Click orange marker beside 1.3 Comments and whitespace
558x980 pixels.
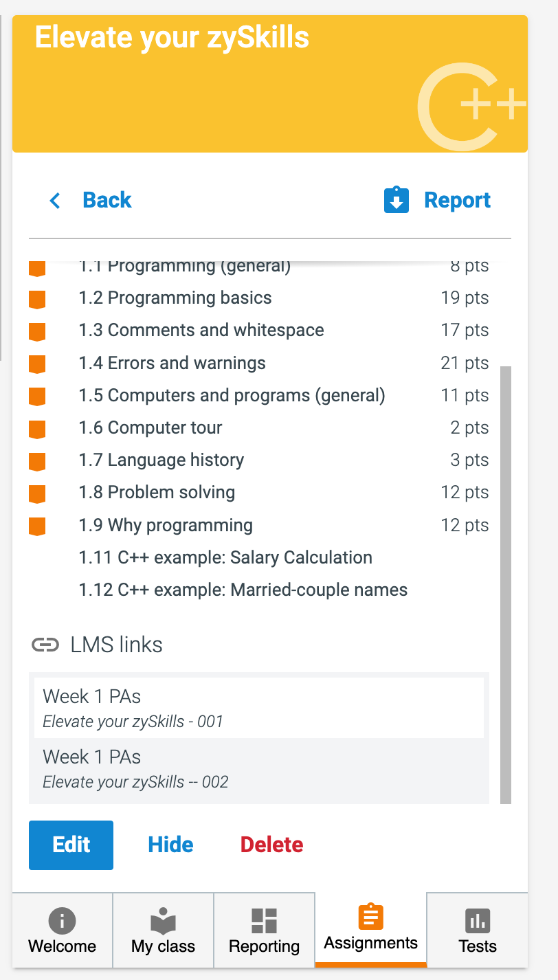pos(37,332)
